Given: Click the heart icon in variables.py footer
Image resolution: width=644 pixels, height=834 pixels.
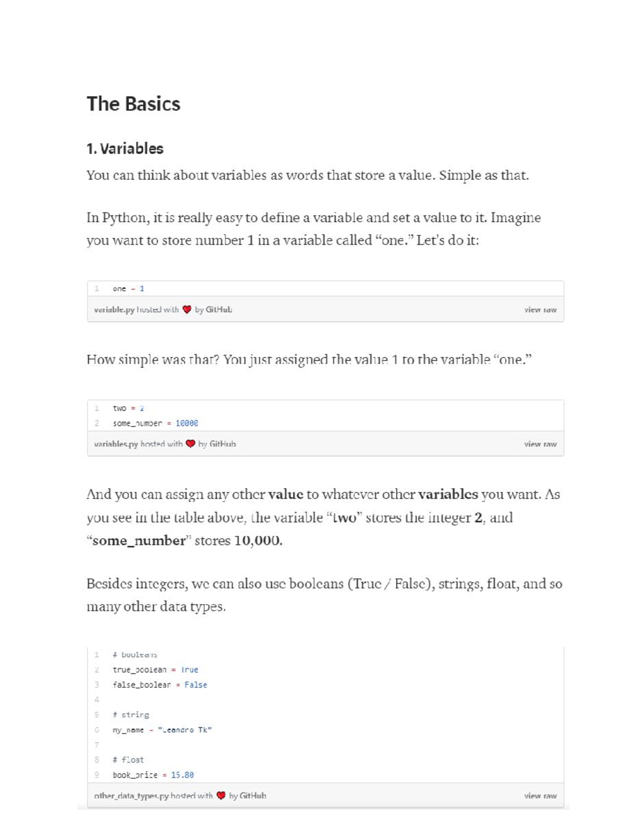Looking at the screenshot, I should coord(191,444).
